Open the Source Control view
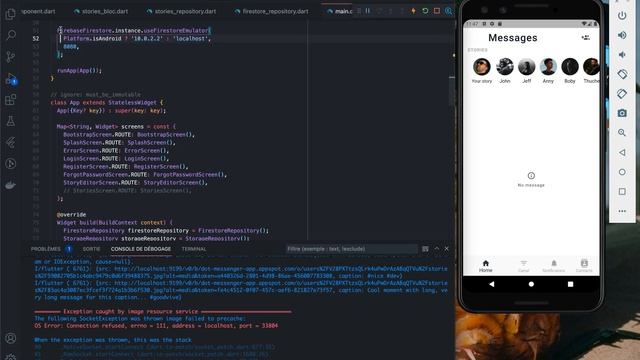 11,56
